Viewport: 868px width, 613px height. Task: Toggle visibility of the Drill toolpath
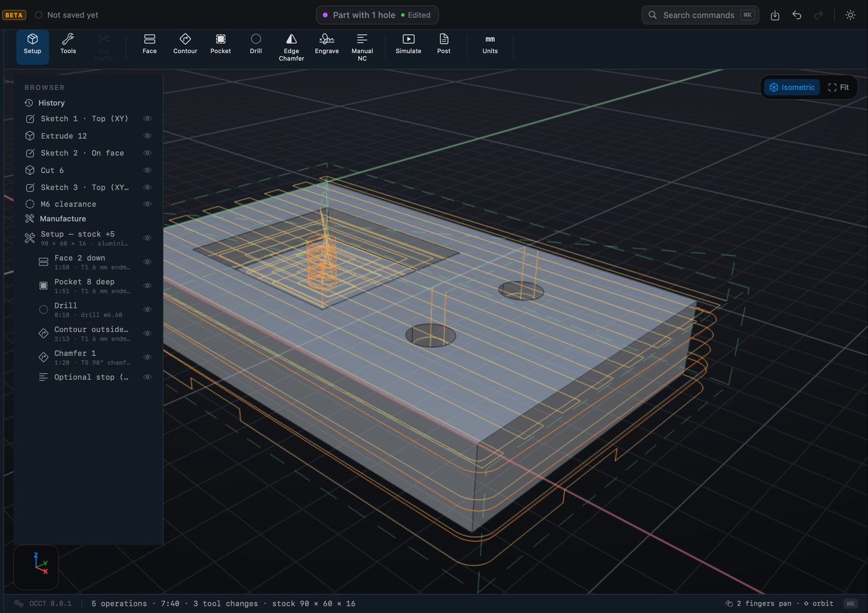click(x=147, y=310)
